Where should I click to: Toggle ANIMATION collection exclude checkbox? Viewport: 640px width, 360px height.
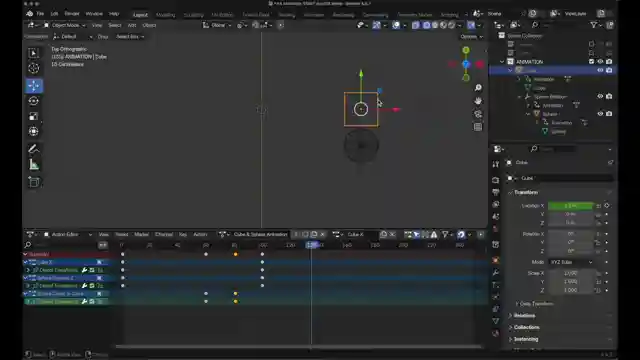pos(591,62)
